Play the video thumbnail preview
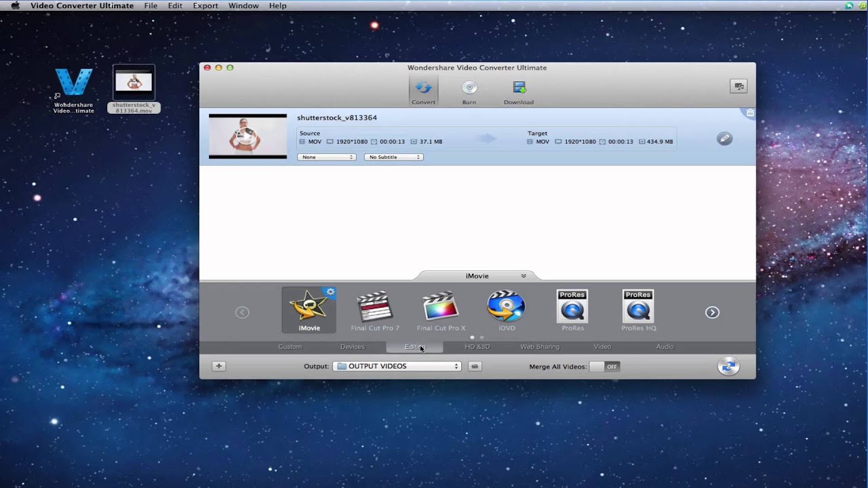 pos(248,136)
